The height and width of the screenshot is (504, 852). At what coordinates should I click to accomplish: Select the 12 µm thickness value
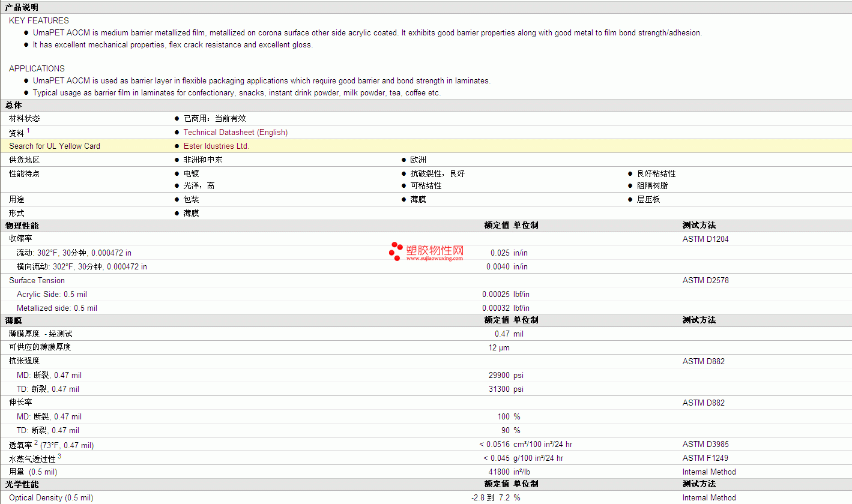point(499,347)
